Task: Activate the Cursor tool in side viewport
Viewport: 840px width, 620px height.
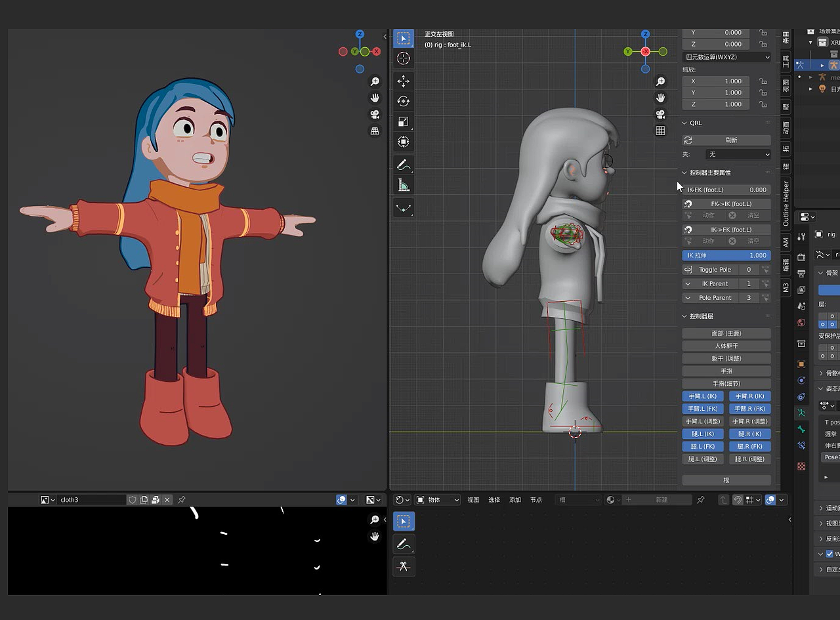Action: click(x=404, y=58)
